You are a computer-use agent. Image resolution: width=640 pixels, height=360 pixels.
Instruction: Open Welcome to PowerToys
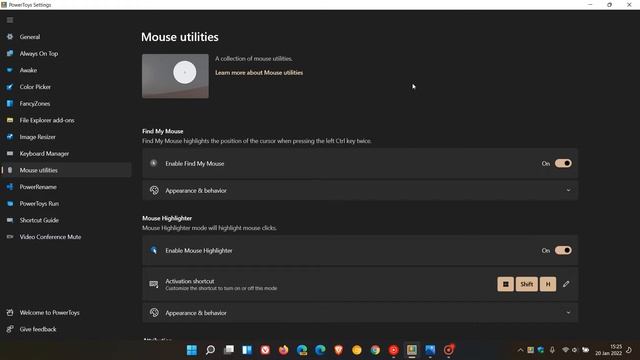click(x=49, y=313)
